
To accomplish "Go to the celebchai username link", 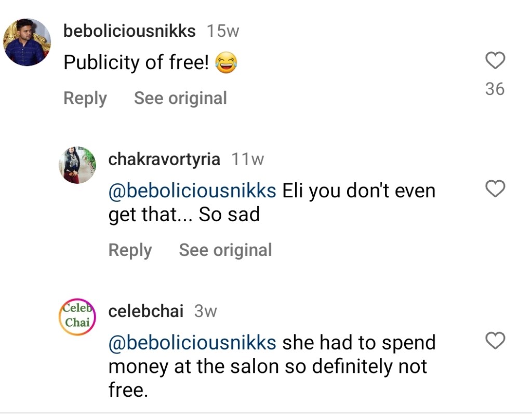I will (x=146, y=311).
